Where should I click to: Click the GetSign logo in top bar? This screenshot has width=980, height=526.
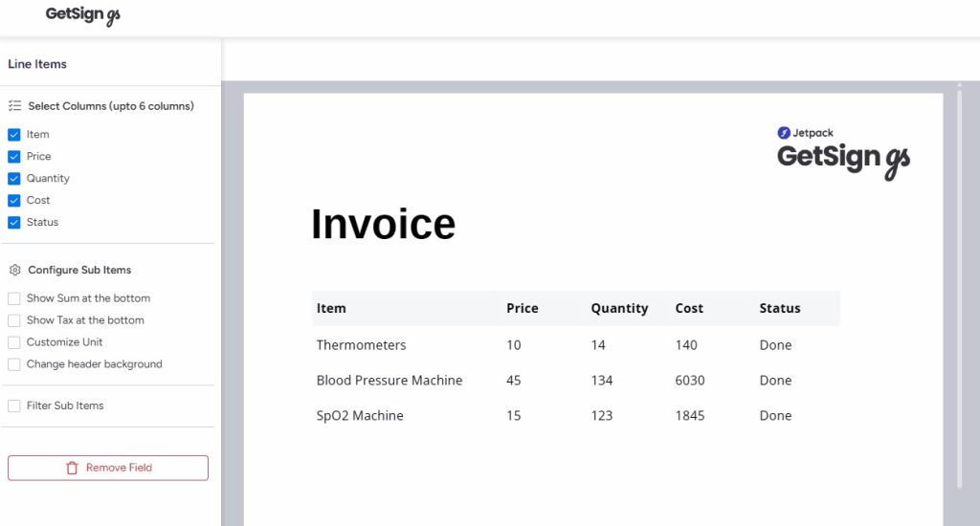[83, 15]
